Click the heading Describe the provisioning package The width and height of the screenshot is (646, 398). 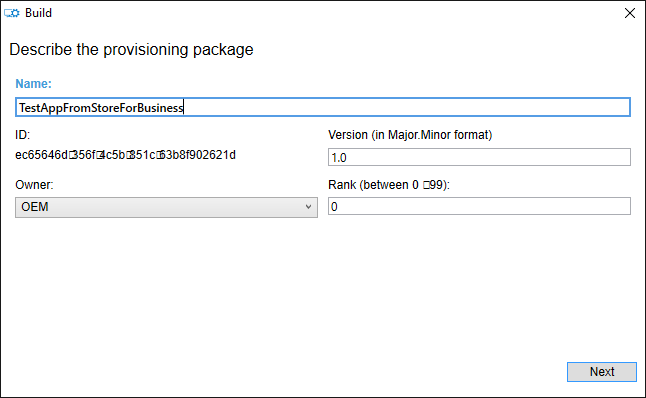tap(131, 49)
